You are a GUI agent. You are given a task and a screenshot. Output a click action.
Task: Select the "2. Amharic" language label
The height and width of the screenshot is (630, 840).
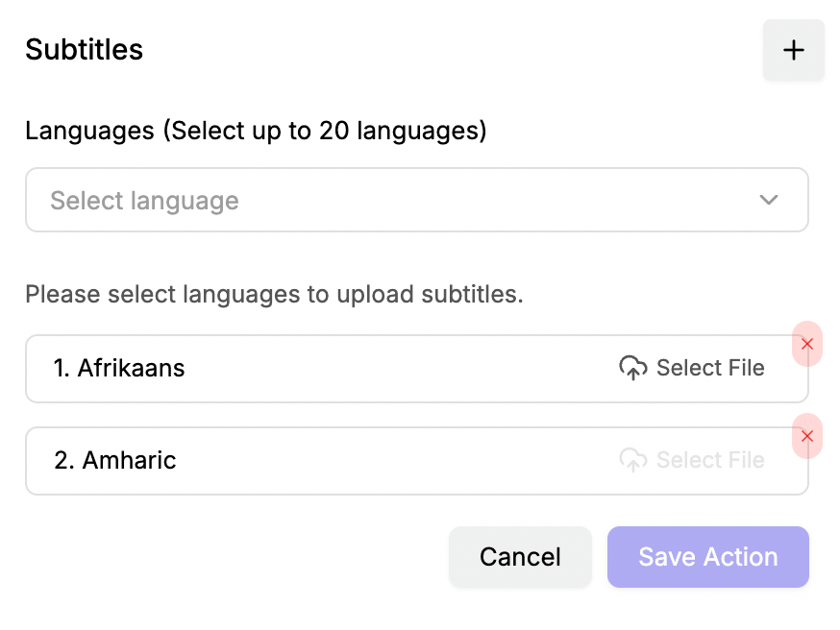click(115, 460)
